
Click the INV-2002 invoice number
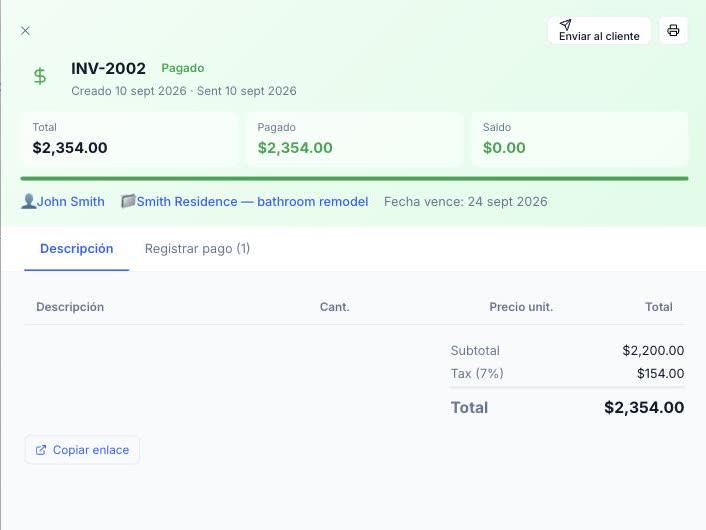(x=109, y=68)
